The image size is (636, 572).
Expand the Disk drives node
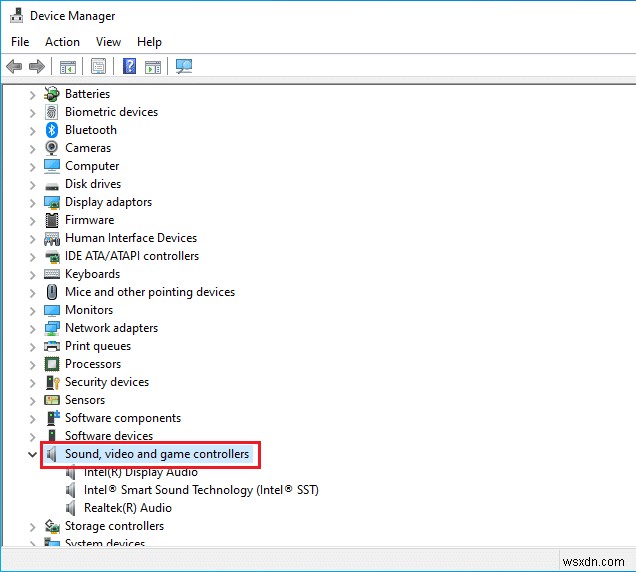click(32, 185)
